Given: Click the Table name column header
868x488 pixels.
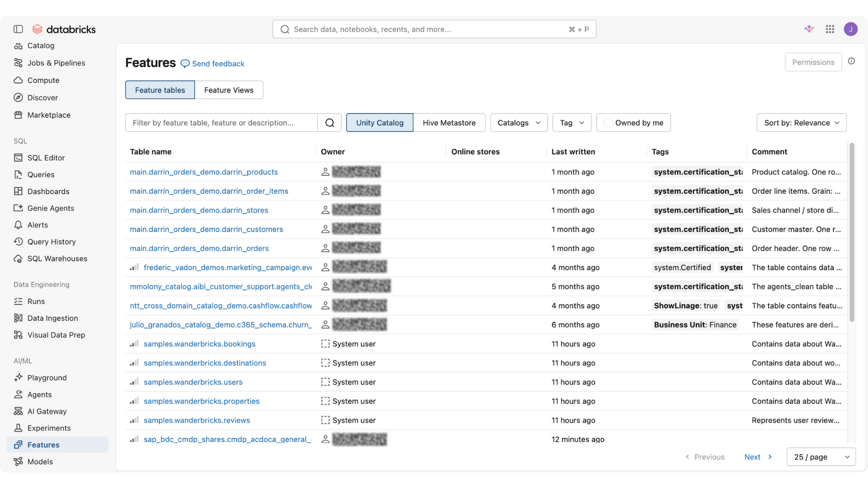Looking at the screenshot, I should pyautogui.click(x=151, y=152).
